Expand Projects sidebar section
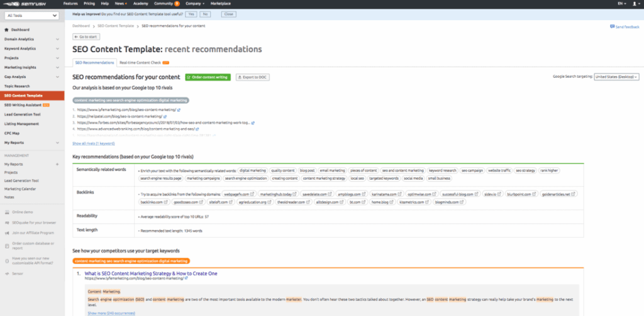 click(x=57, y=58)
